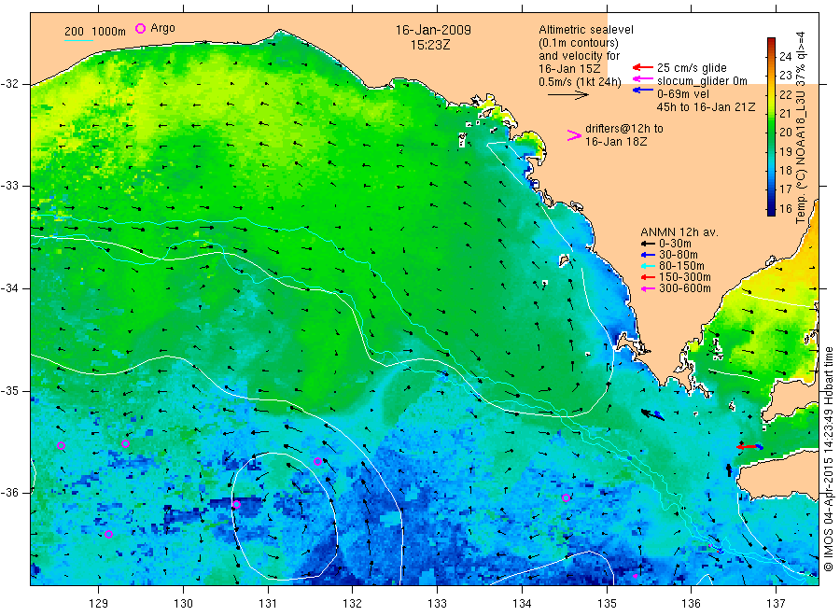Click the IMOS copyright timestamp text
This screenshot has width=840, height=616.
click(828, 458)
